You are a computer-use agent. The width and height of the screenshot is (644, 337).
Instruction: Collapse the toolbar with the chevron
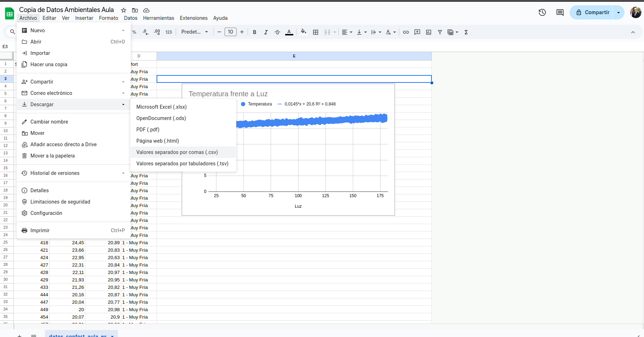633,32
